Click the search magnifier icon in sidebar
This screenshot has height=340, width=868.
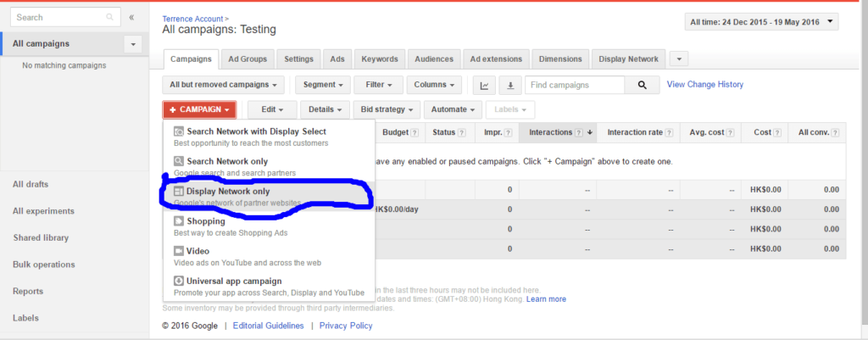(109, 17)
